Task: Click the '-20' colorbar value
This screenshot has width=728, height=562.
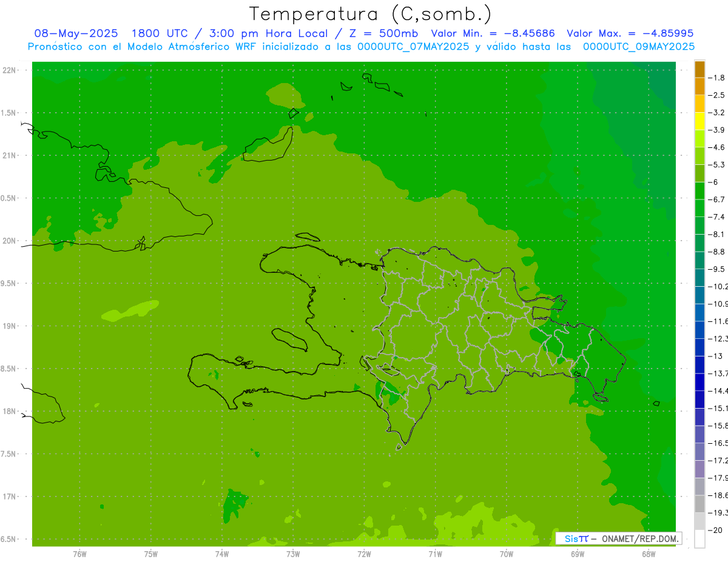Action: (x=716, y=530)
